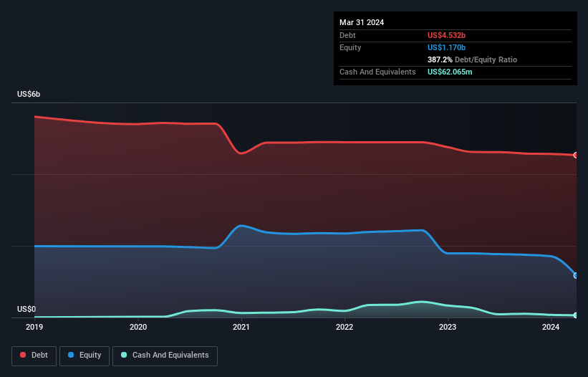588x377 pixels.
Task: Toggle Cash And Equivalents legend button
Action: [x=165, y=355]
